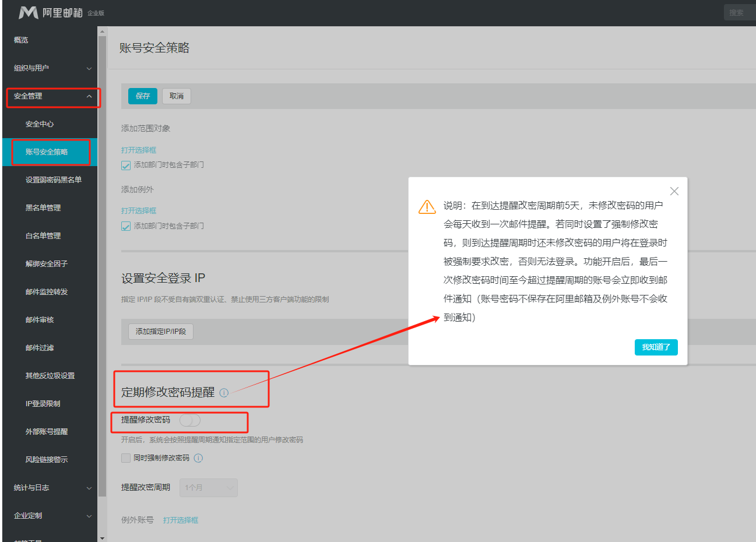Image resolution: width=756 pixels, height=542 pixels.
Task: Click info icon next to 同时强制修改密码
Action: click(x=198, y=458)
